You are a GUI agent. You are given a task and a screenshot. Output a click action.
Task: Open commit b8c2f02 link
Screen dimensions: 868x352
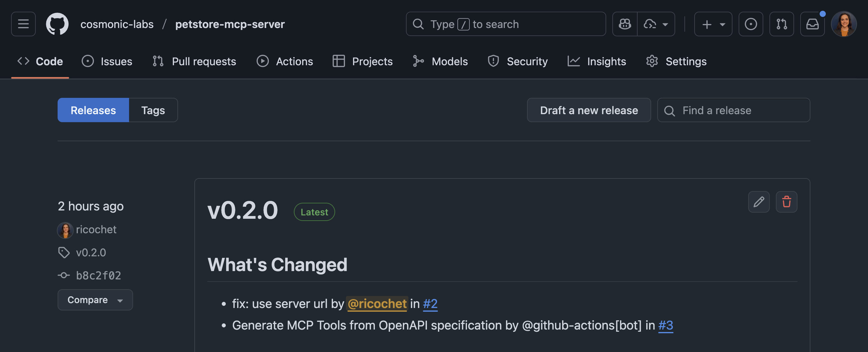98,275
